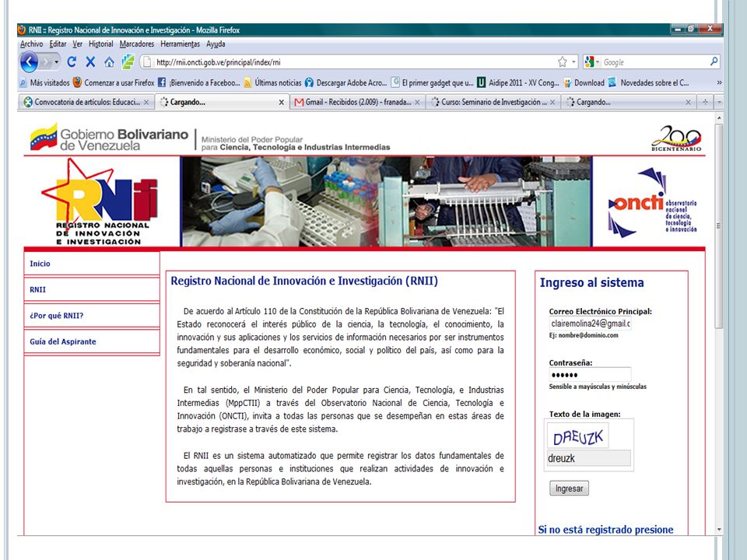Open the Descargar Adobe Acrobat bookmark
747x560 pixels.
(x=345, y=82)
